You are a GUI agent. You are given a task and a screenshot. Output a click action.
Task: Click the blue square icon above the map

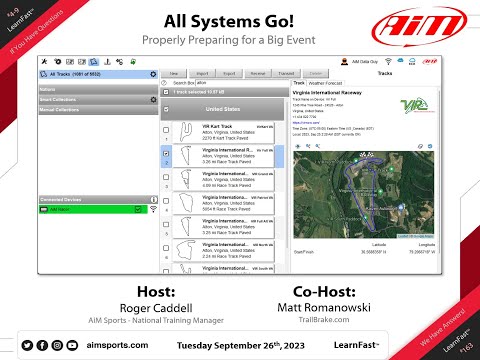(x=430, y=146)
